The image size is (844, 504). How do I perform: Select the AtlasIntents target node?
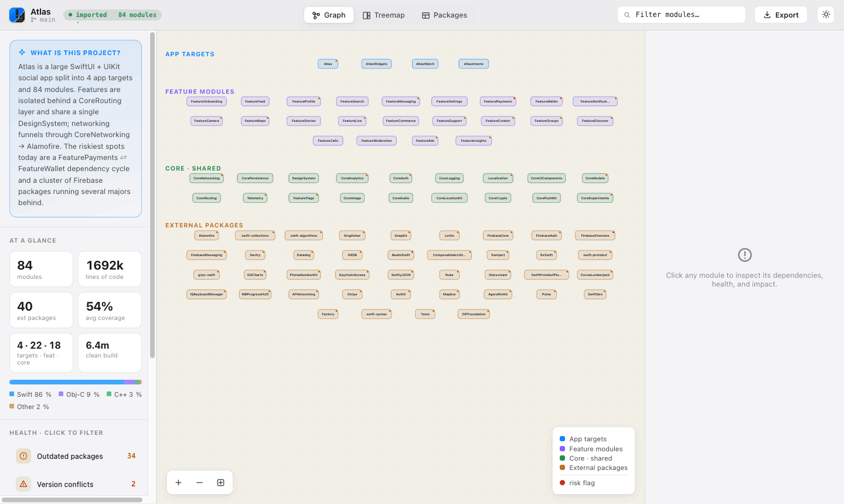point(474,64)
